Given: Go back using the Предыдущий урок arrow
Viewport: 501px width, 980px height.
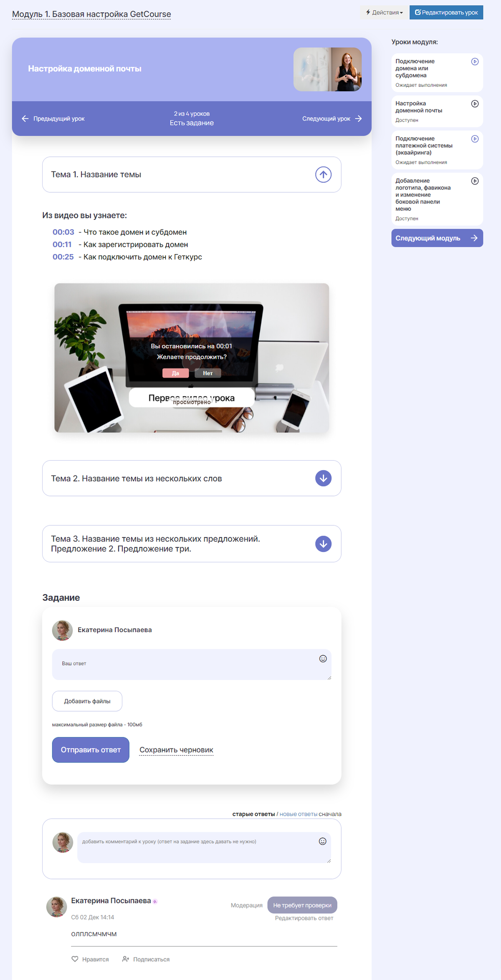Looking at the screenshot, I should coord(25,118).
